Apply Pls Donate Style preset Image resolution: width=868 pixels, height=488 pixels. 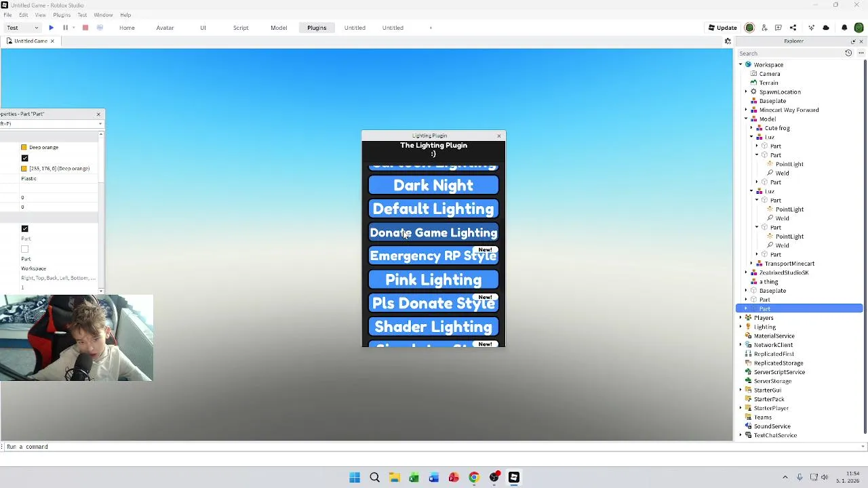click(x=433, y=304)
